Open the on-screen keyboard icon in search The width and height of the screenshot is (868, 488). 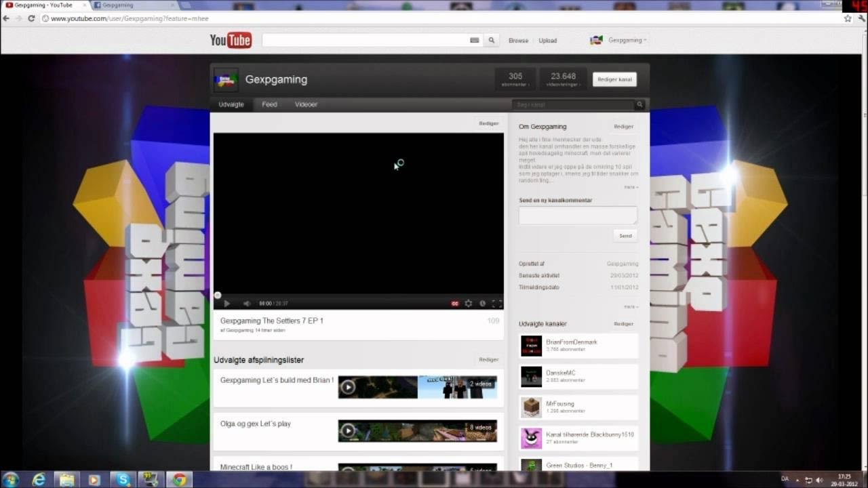click(475, 40)
